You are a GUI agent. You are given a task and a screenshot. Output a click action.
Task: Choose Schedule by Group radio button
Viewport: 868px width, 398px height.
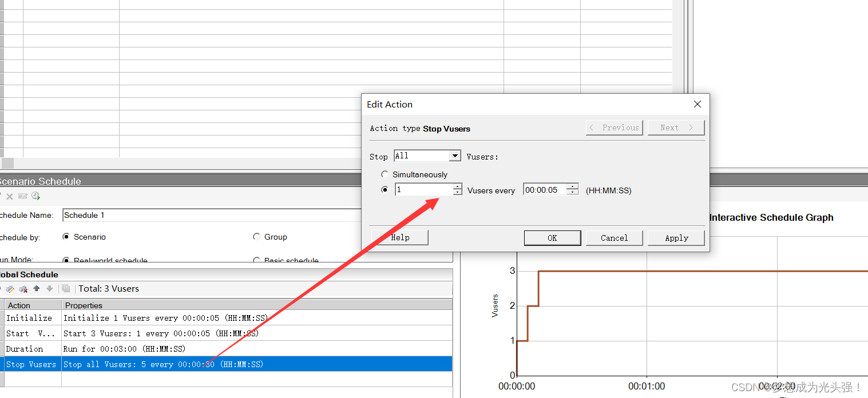click(x=256, y=237)
